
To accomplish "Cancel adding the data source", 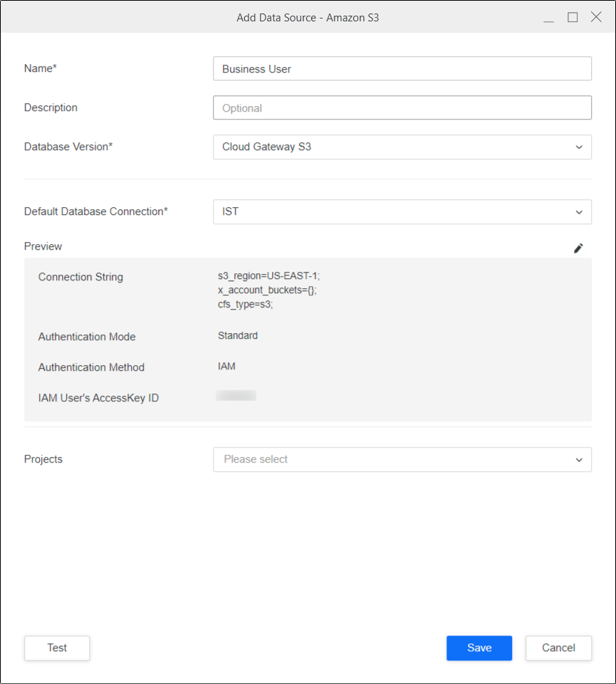I will click(558, 648).
